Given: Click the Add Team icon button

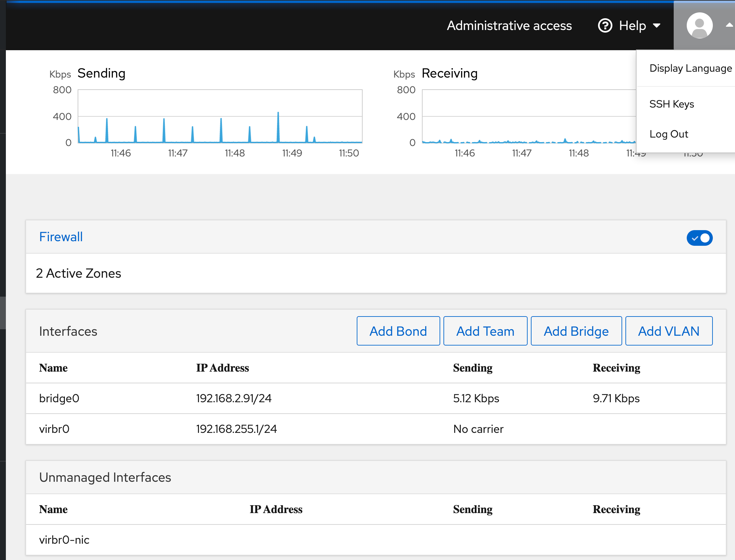Looking at the screenshot, I should click(x=485, y=331).
